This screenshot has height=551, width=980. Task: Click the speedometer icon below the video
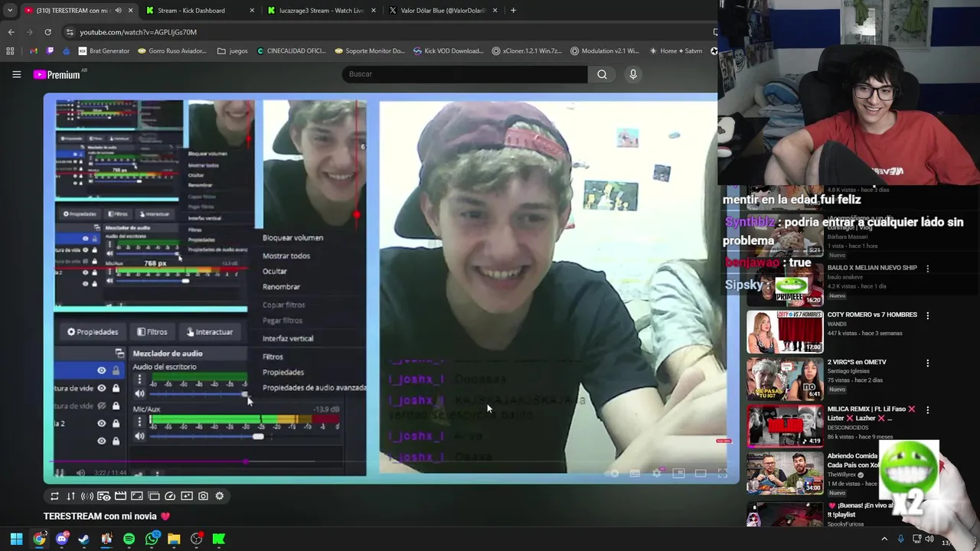[x=170, y=496]
